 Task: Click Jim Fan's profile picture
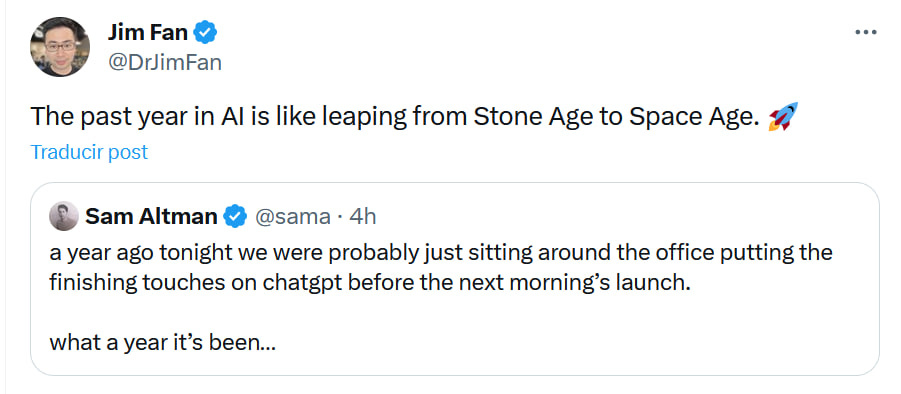(x=60, y=47)
